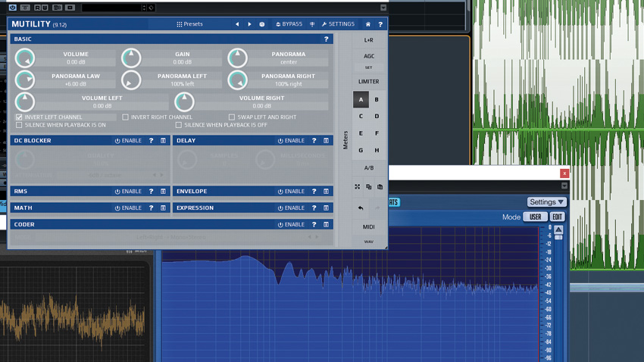This screenshot has height=362, width=644.
Task: Click the Panorama knob
Action: click(x=237, y=58)
